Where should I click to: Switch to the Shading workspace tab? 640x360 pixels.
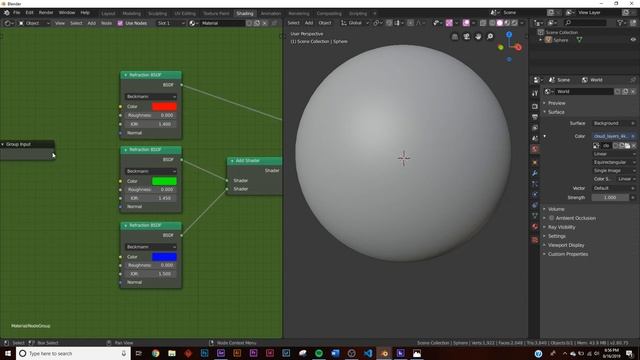244,13
